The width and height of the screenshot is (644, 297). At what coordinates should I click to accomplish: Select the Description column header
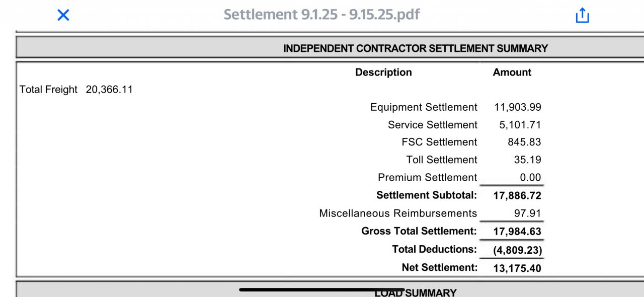383,72
